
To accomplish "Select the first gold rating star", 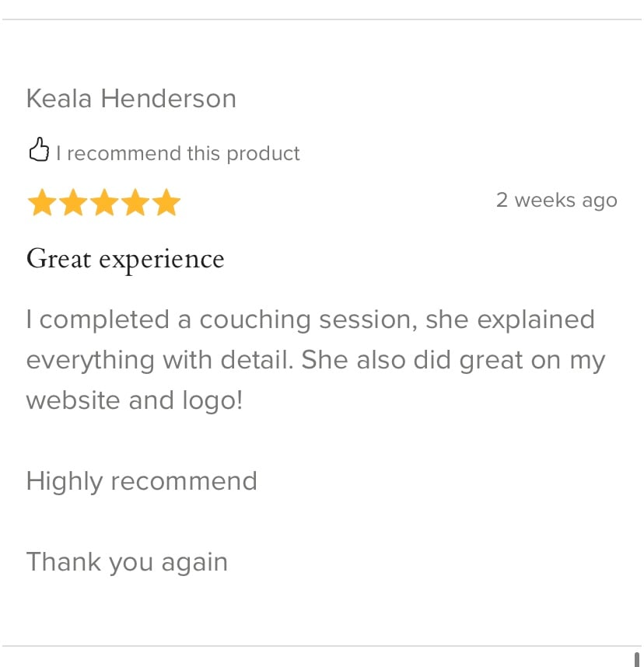I will [x=42, y=204].
